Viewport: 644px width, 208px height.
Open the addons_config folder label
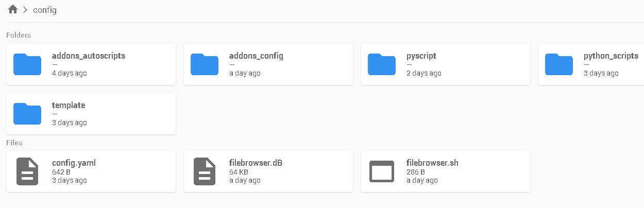[x=256, y=56]
